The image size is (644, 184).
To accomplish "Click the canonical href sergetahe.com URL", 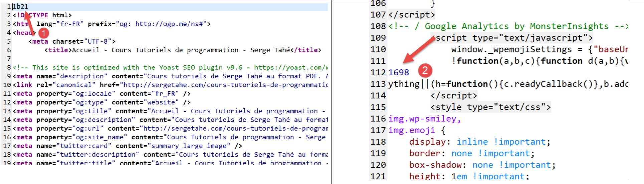I will click(224, 85).
